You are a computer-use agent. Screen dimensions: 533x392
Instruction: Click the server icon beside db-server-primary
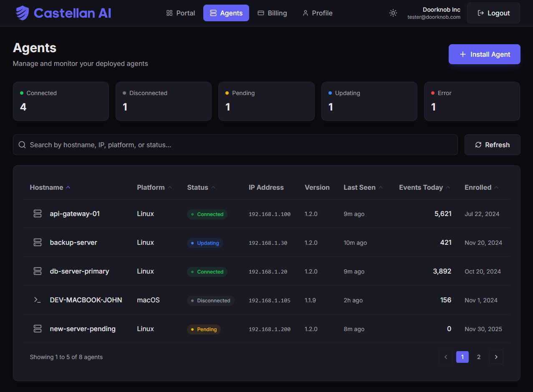coord(38,271)
